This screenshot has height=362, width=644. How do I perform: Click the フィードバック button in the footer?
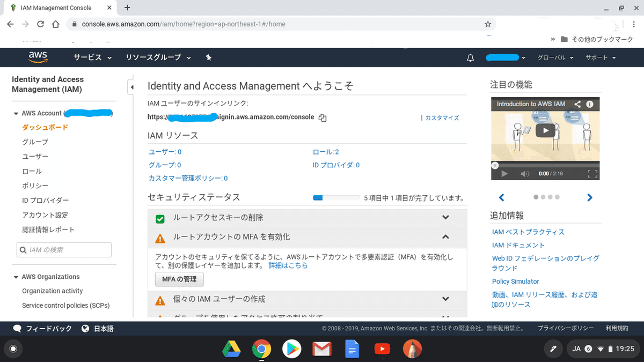(x=42, y=328)
